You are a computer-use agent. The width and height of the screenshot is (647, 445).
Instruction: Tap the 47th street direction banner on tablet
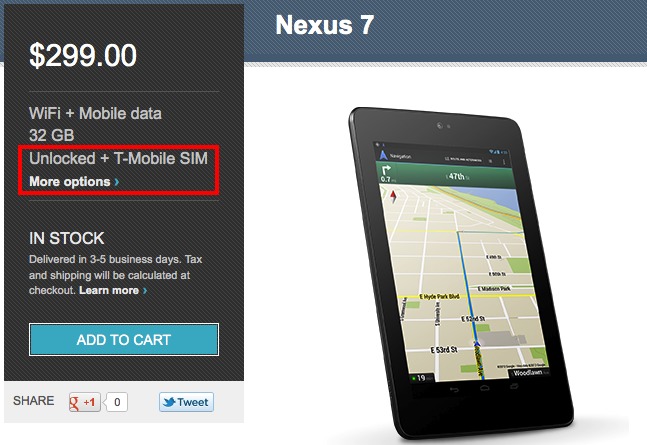[x=446, y=174]
